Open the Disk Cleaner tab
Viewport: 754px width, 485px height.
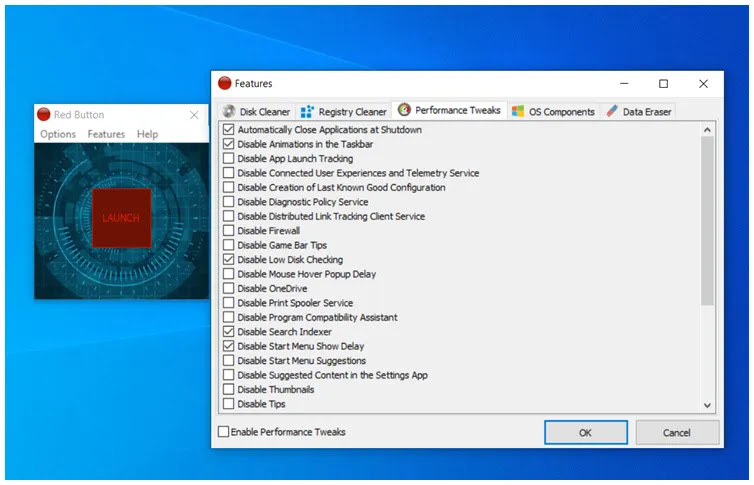(257, 112)
